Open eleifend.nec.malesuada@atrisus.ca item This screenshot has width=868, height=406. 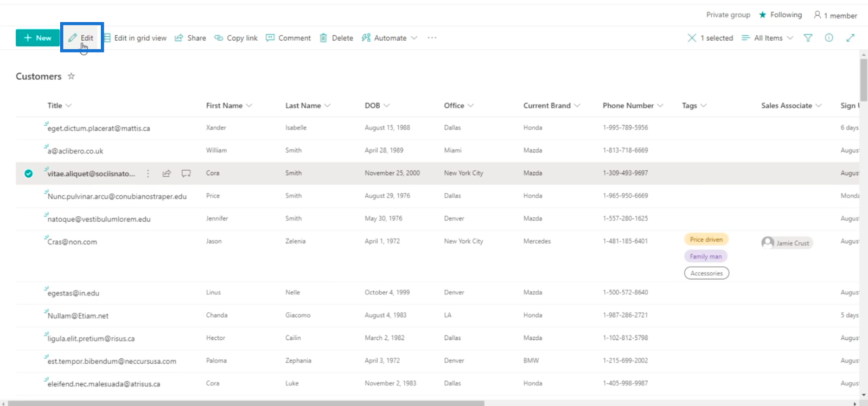[104, 384]
